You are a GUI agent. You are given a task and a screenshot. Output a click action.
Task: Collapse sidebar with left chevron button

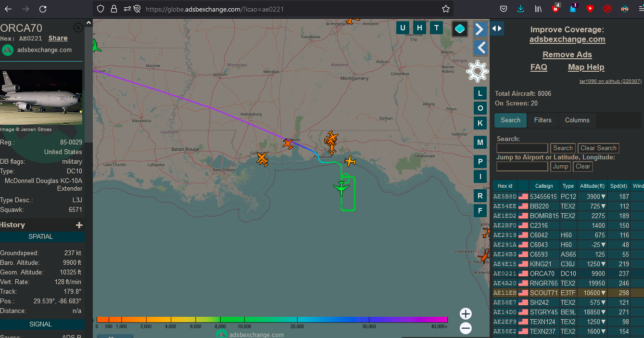[480, 47]
